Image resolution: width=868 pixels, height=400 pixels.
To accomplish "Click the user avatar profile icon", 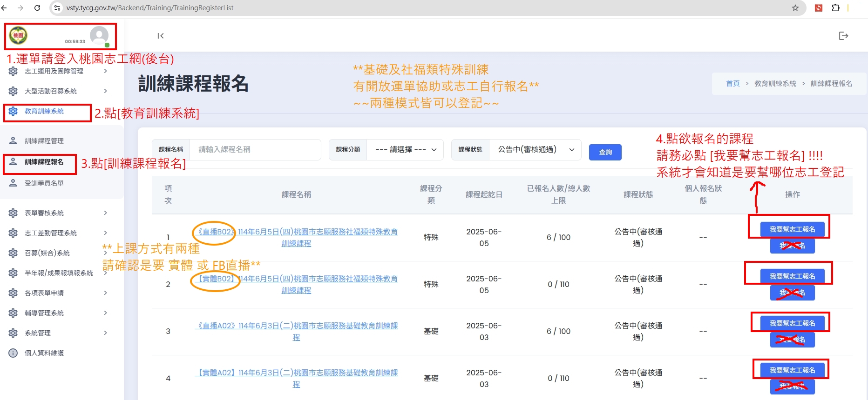I will pos(99,35).
